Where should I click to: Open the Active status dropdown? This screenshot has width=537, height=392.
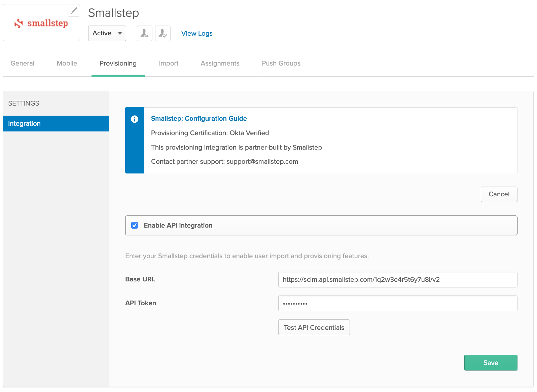(x=107, y=33)
